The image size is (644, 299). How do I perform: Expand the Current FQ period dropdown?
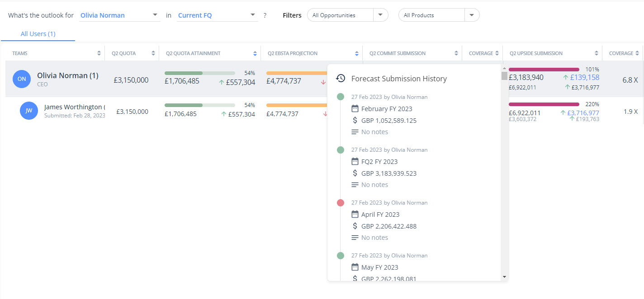(253, 15)
